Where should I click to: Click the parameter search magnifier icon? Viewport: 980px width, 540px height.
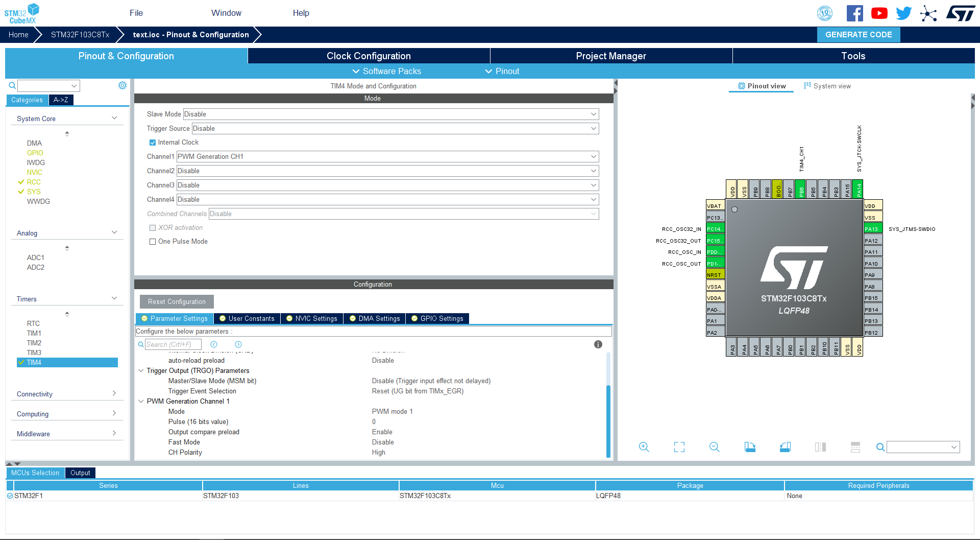(x=141, y=344)
